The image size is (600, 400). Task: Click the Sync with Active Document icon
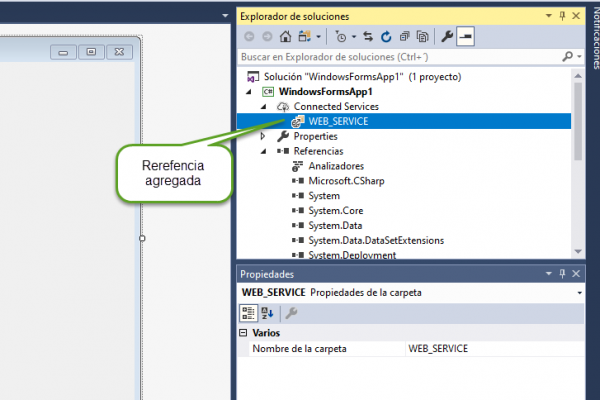368,36
